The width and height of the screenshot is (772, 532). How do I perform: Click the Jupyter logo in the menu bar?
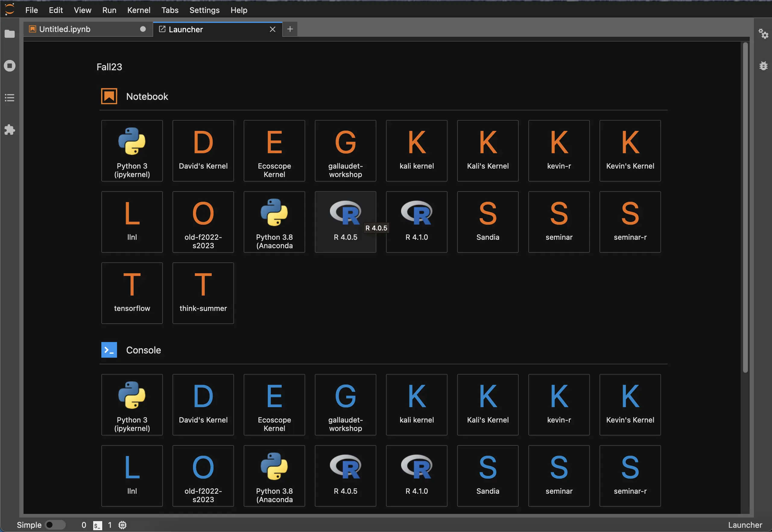(x=10, y=9)
